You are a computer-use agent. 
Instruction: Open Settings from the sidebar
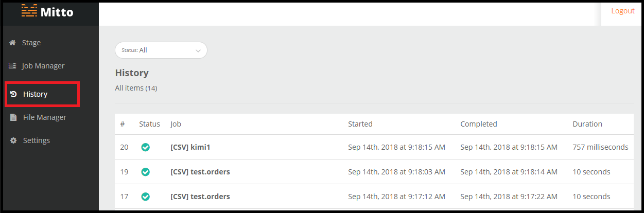[x=37, y=140]
